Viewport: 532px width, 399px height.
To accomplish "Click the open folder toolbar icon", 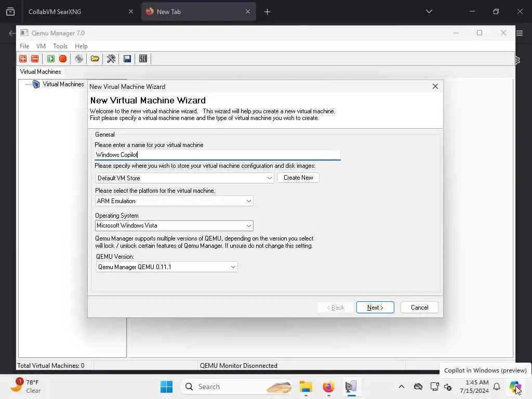I will (95, 59).
